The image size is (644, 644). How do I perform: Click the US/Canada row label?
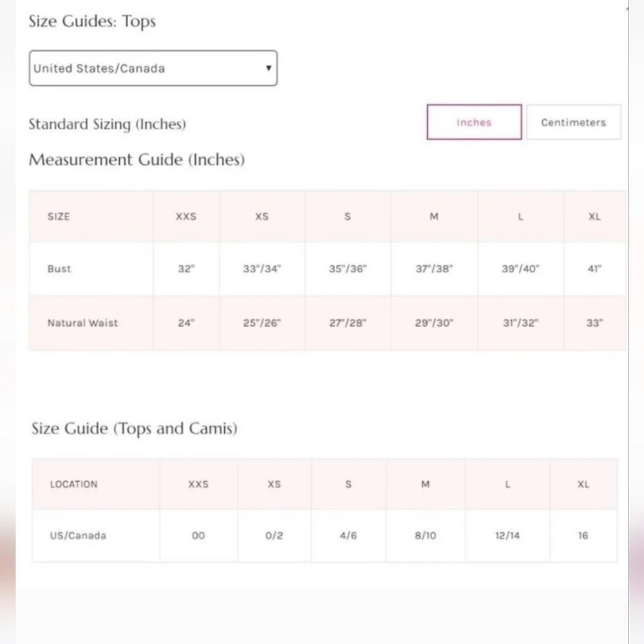coord(78,536)
